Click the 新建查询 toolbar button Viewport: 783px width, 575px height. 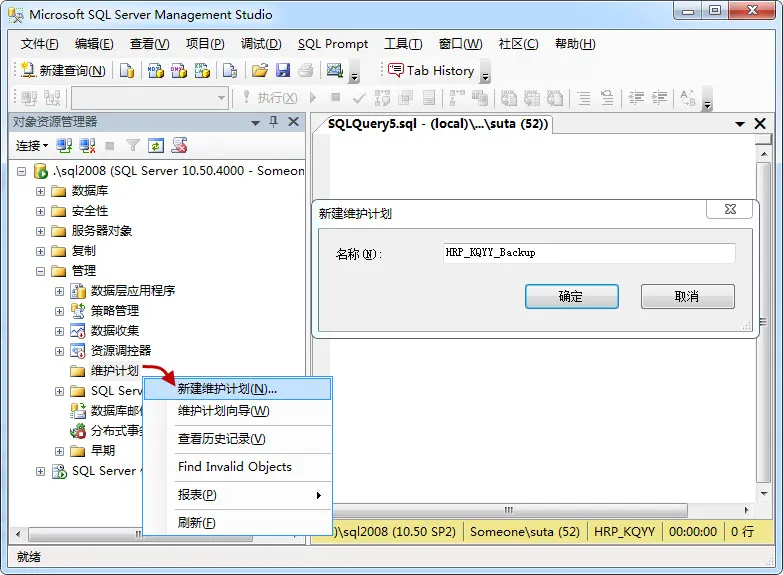coord(63,70)
